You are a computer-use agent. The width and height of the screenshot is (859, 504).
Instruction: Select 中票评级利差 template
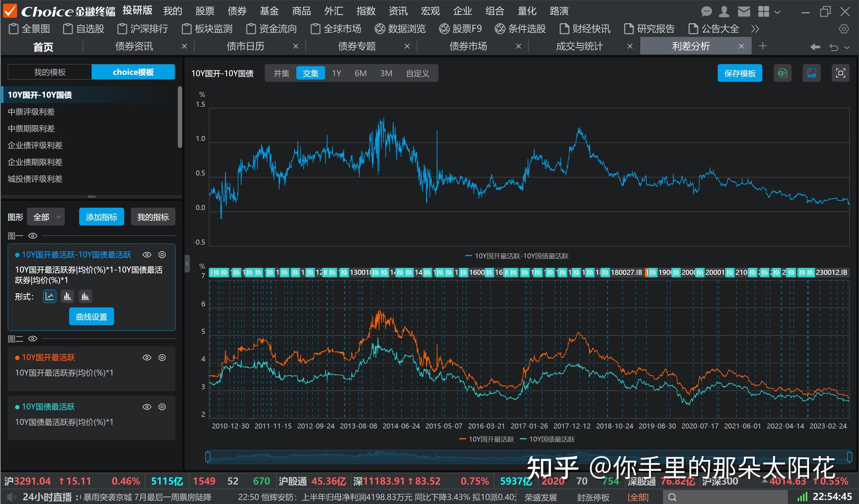click(31, 111)
